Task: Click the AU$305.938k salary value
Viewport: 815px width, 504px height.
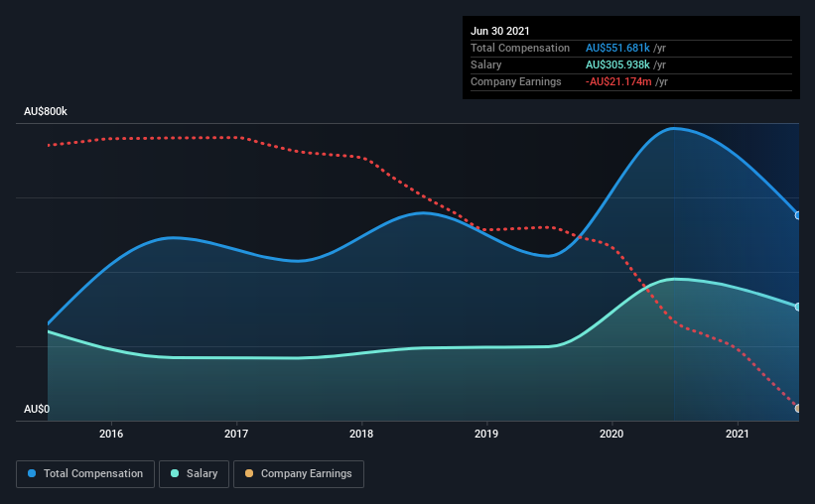Action: point(617,64)
